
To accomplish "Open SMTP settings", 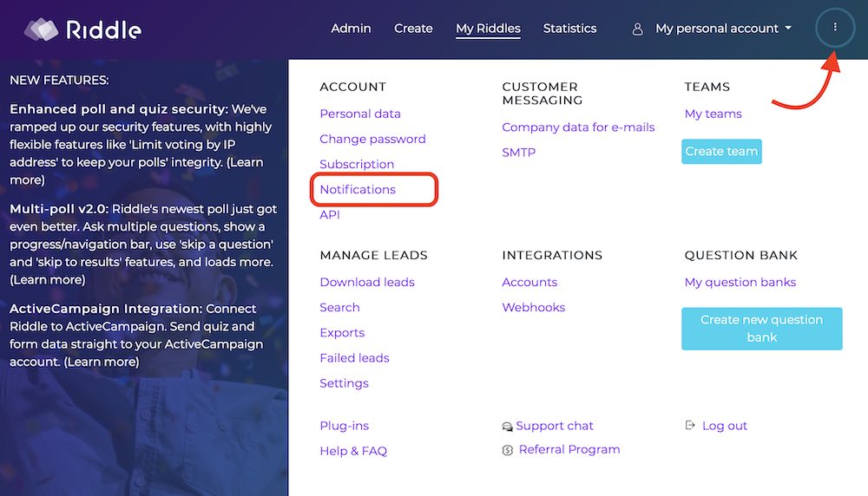I will click(519, 152).
